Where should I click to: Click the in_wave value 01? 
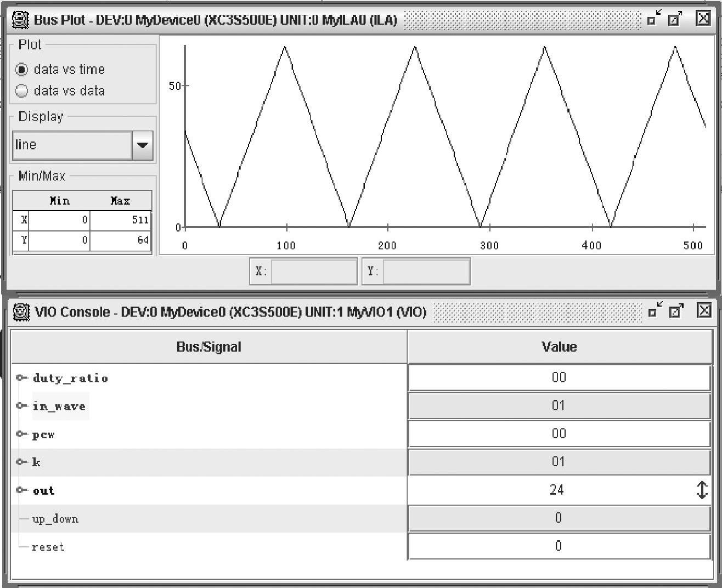[559, 406]
